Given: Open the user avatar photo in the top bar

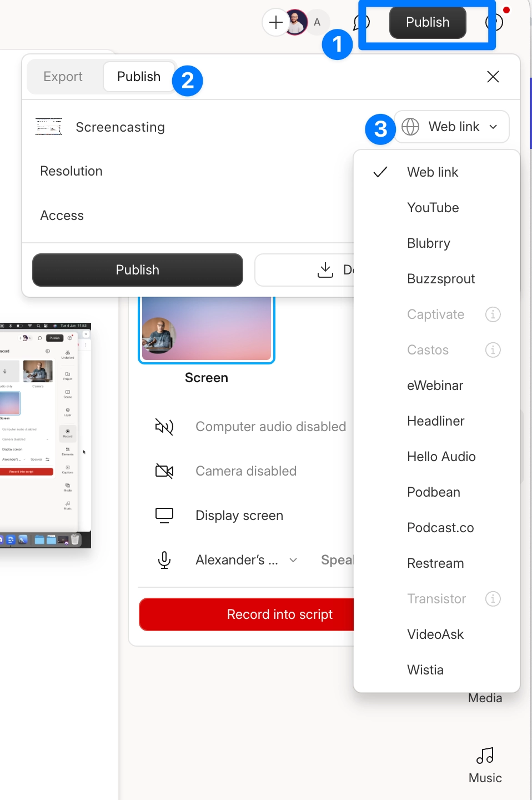Looking at the screenshot, I should coord(297,23).
